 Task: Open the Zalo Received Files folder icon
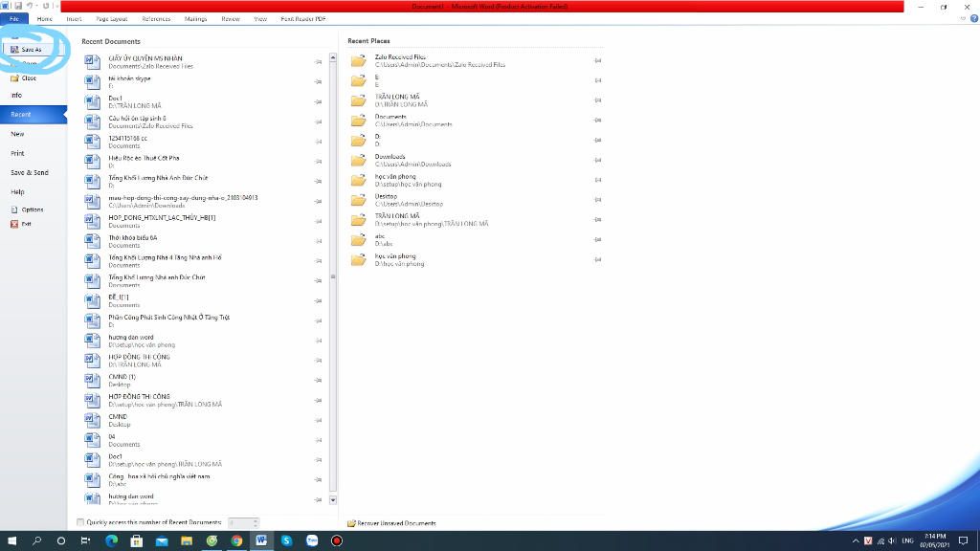pos(358,60)
